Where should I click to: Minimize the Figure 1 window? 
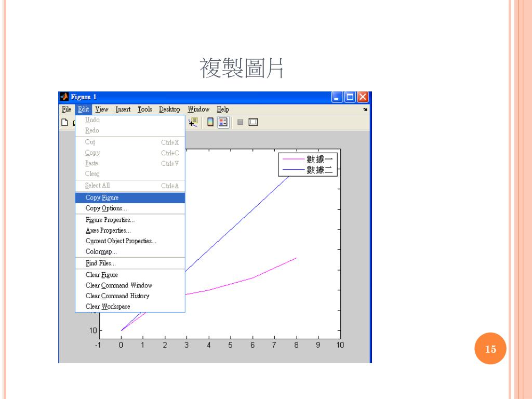(337, 97)
